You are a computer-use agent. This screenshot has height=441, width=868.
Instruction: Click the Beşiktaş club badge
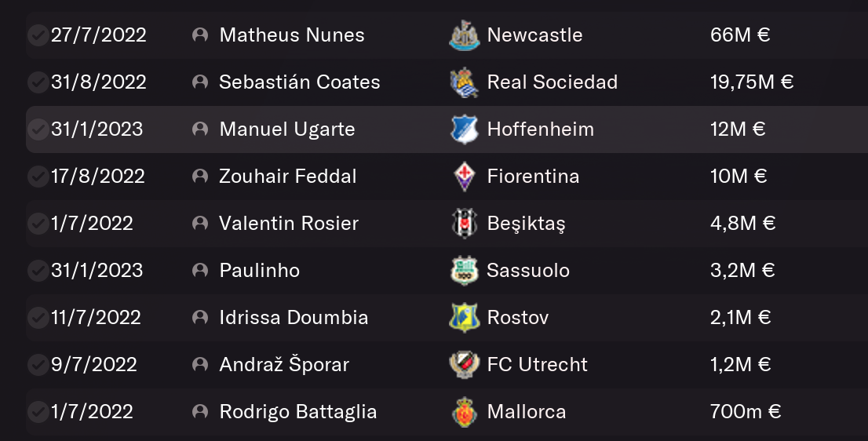(x=464, y=224)
